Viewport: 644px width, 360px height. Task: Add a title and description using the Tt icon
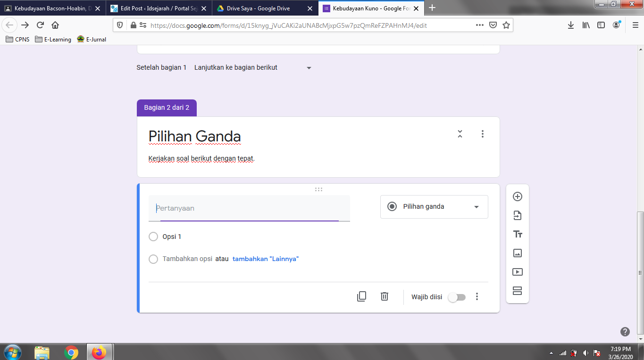click(517, 234)
